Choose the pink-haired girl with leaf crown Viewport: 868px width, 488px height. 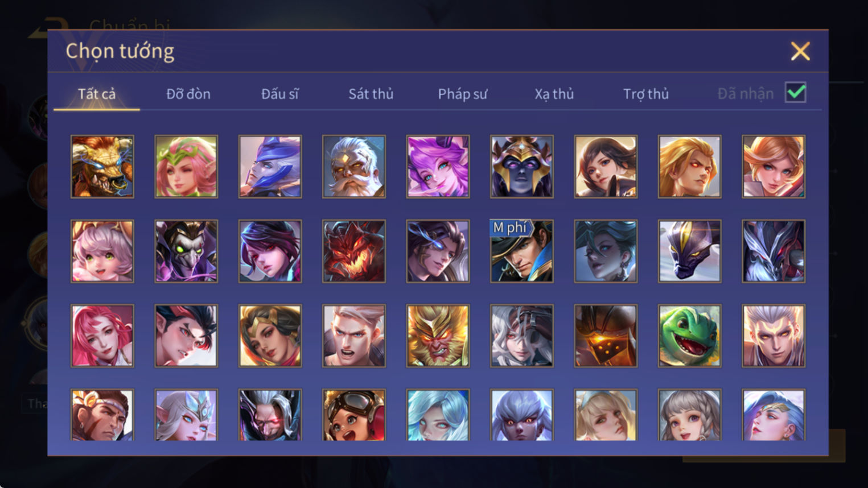186,167
